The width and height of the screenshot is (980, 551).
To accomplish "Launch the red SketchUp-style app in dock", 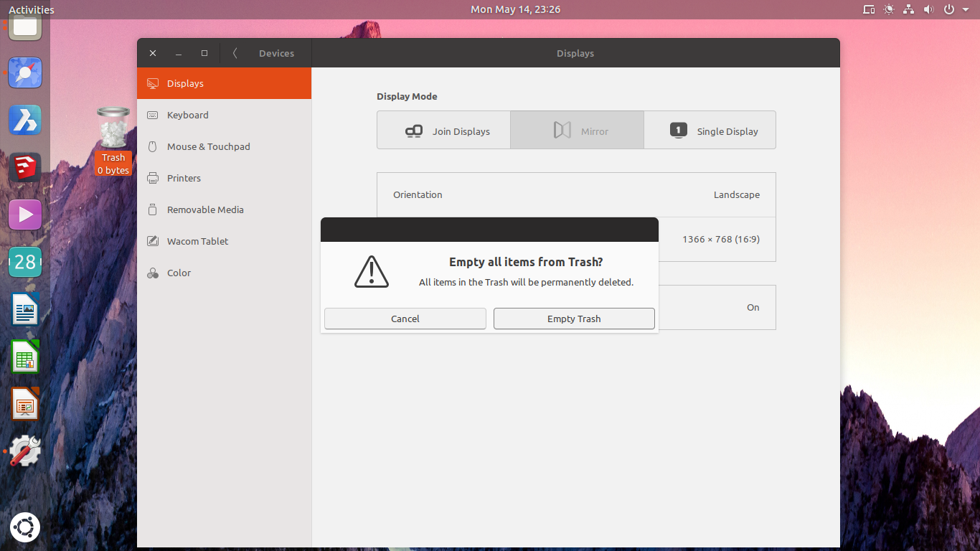I will 25,167.
